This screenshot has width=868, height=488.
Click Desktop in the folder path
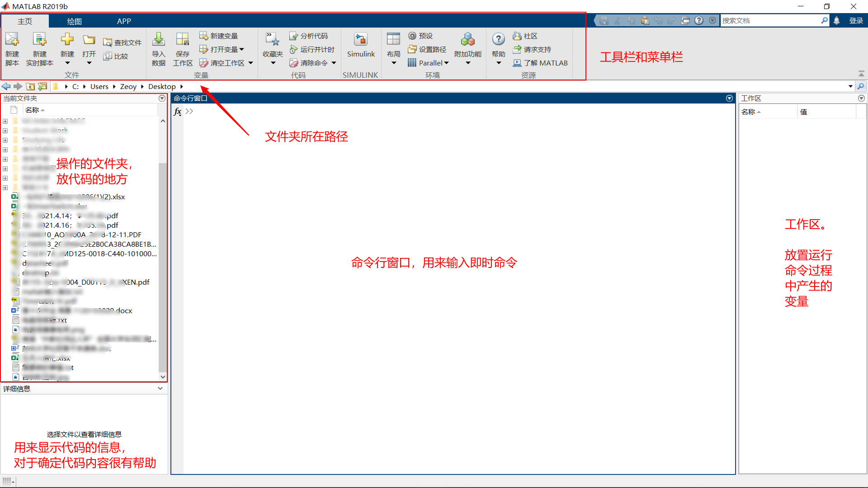tap(162, 86)
